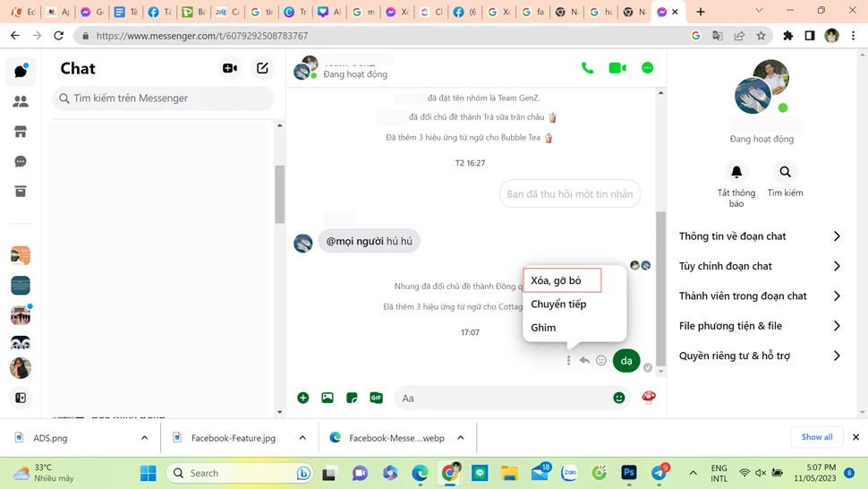Viewport: 868px width, 489px height.
Task: Click the "dạ" message bubble
Action: click(626, 361)
